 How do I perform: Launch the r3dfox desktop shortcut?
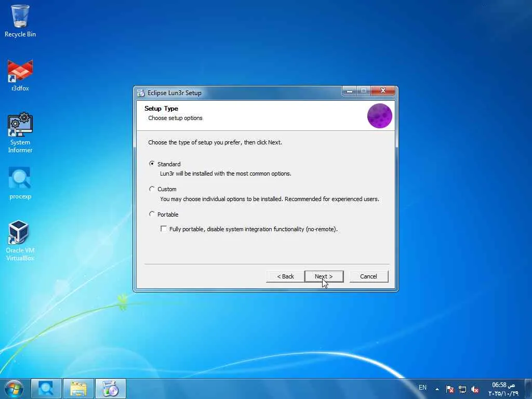click(x=20, y=75)
